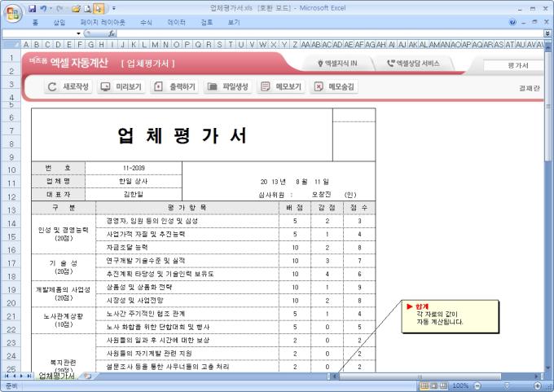This screenshot has height=392, width=554.
Task: Minimize the workbook window inside Excel
Action: tap(524, 22)
